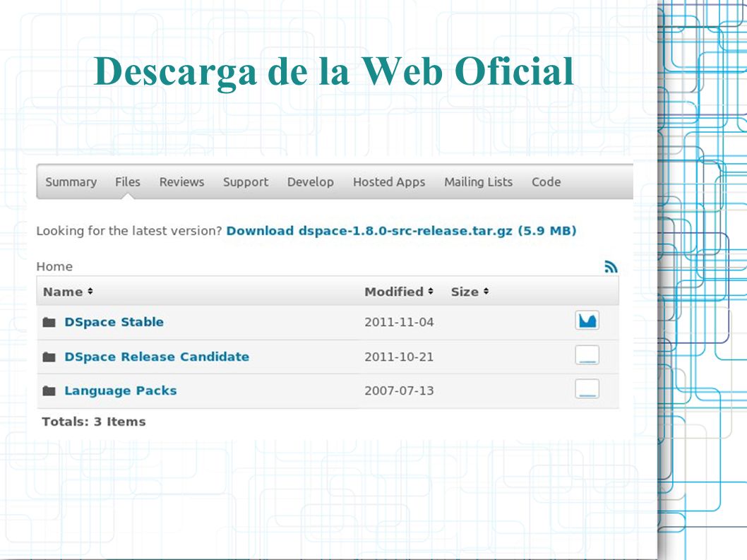Click the Looking for the latest version text
747x560 pixels.
pos(129,231)
